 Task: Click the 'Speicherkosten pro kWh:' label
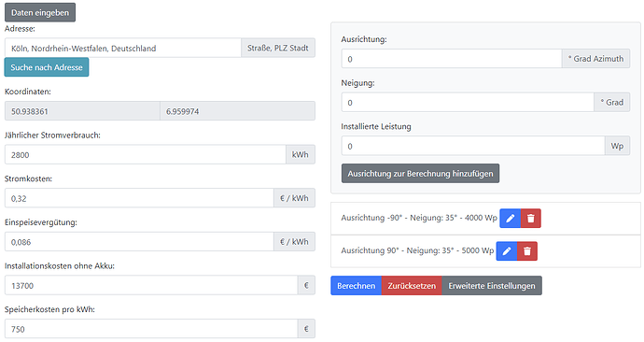pyautogui.click(x=49, y=309)
